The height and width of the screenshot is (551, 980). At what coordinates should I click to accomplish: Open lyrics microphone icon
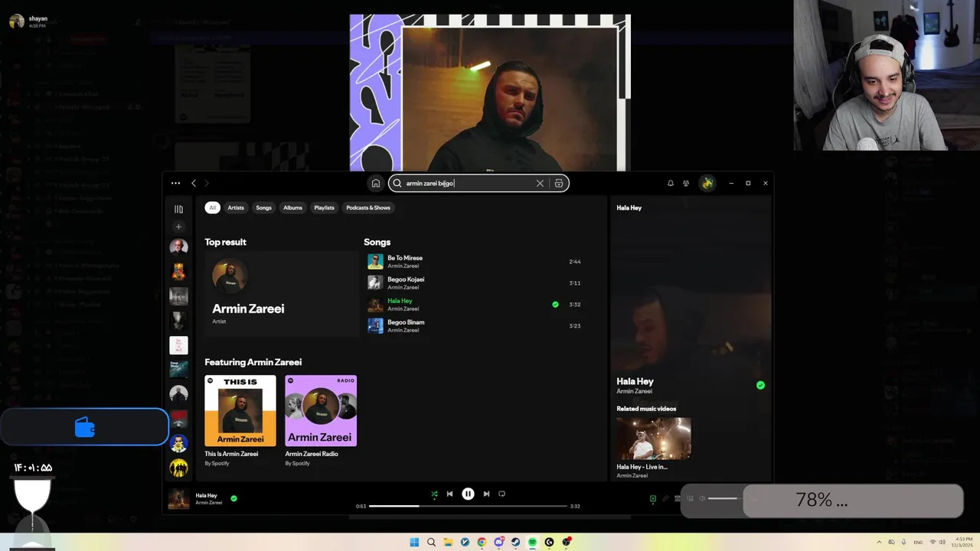(665, 498)
